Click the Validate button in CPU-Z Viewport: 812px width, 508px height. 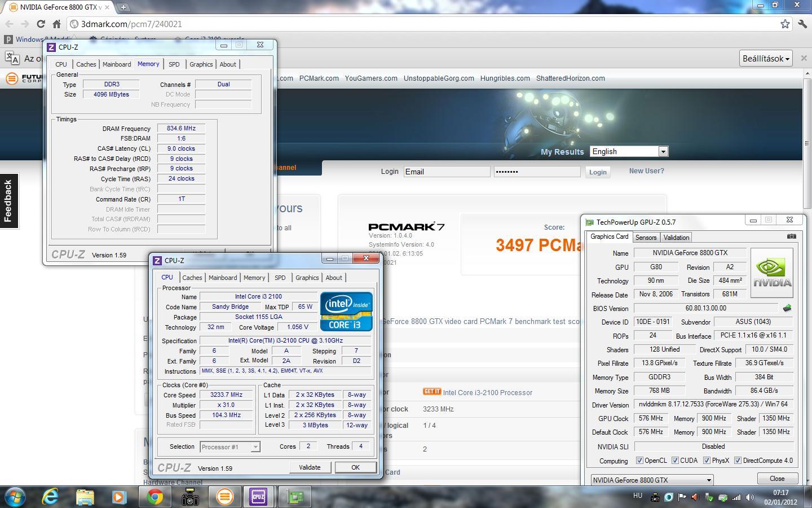[310, 467]
